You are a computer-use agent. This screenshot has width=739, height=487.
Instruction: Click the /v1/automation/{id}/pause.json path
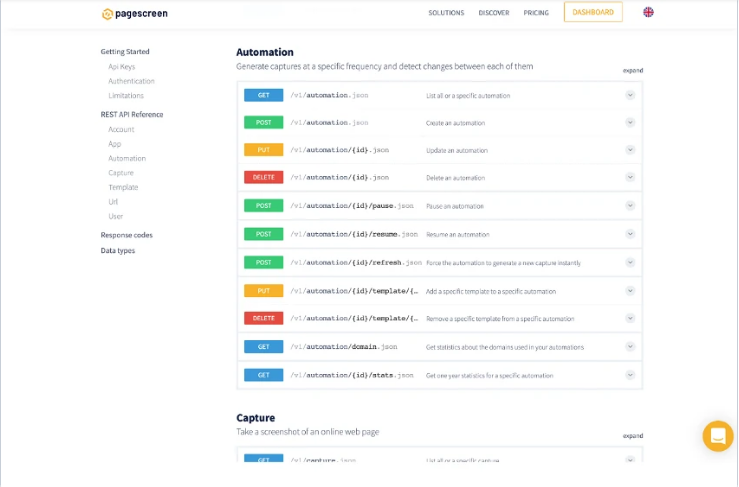352,206
